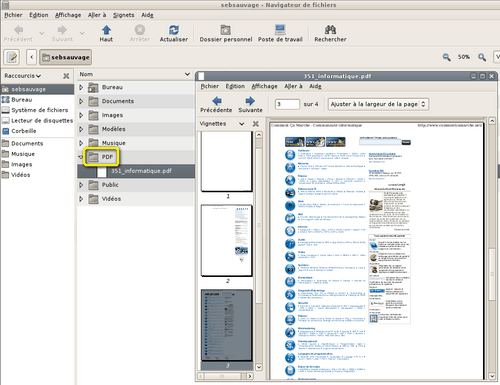Open file manager Fichier menu
The width and height of the screenshot is (500, 385).
coord(13,15)
